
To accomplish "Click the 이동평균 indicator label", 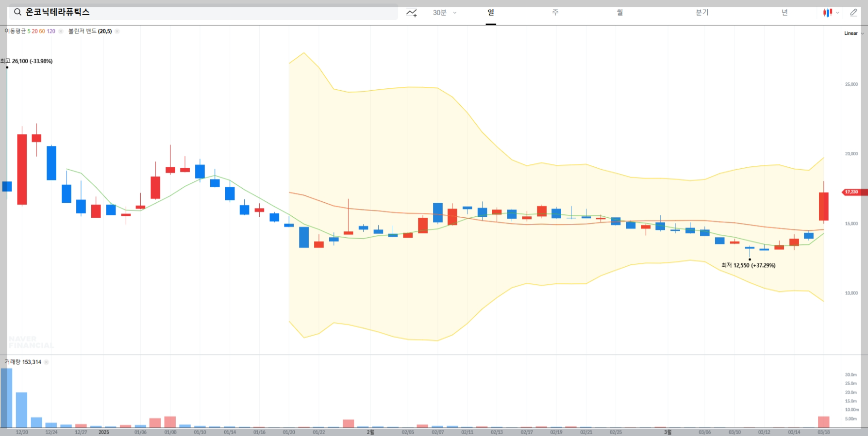I will pos(16,31).
